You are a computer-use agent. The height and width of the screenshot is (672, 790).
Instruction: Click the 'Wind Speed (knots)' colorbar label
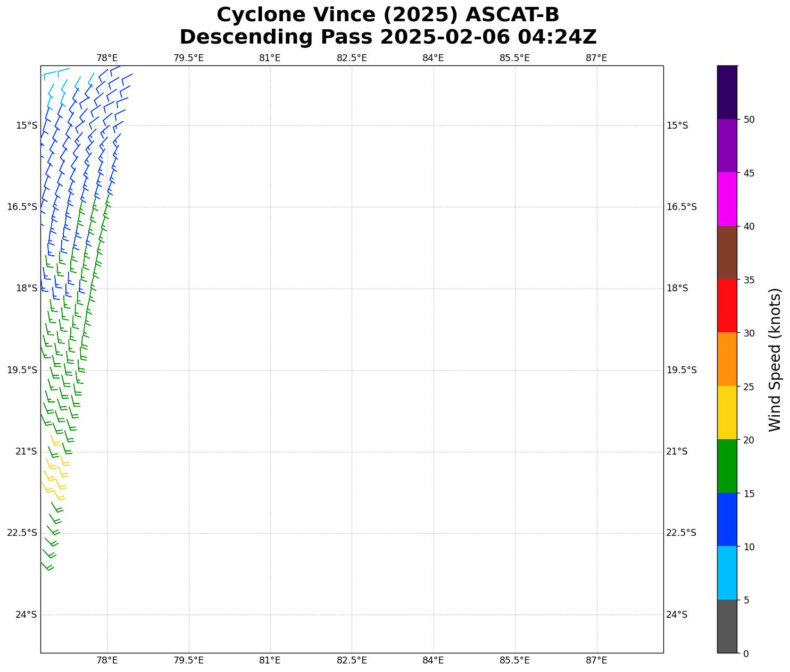coord(775,359)
